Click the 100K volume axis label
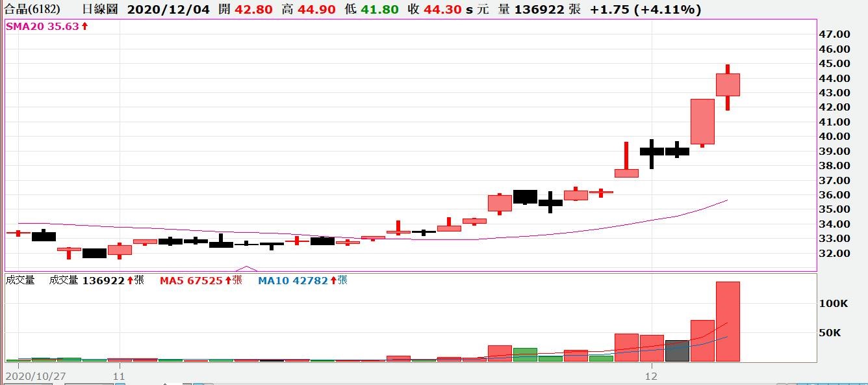 click(834, 304)
